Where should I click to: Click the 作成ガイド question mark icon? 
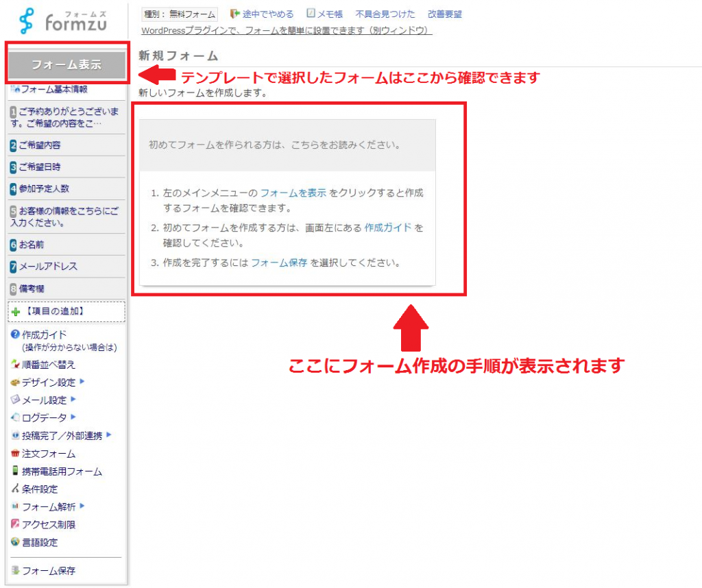pyautogui.click(x=16, y=334)
